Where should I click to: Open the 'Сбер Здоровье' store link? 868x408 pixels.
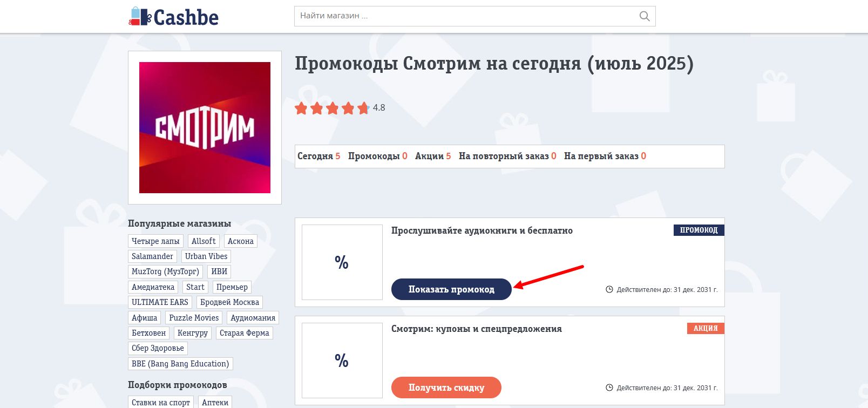(x=158, y=348)
